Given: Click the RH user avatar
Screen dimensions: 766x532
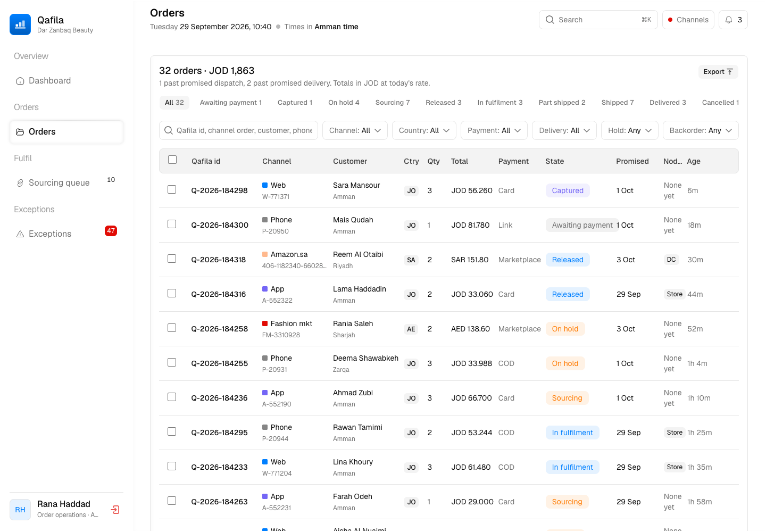Looking at the screenshot, I should tap(20, 510).
